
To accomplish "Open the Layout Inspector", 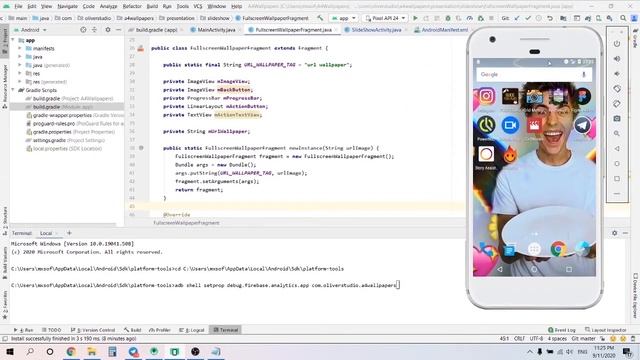I will coord(605,330).
